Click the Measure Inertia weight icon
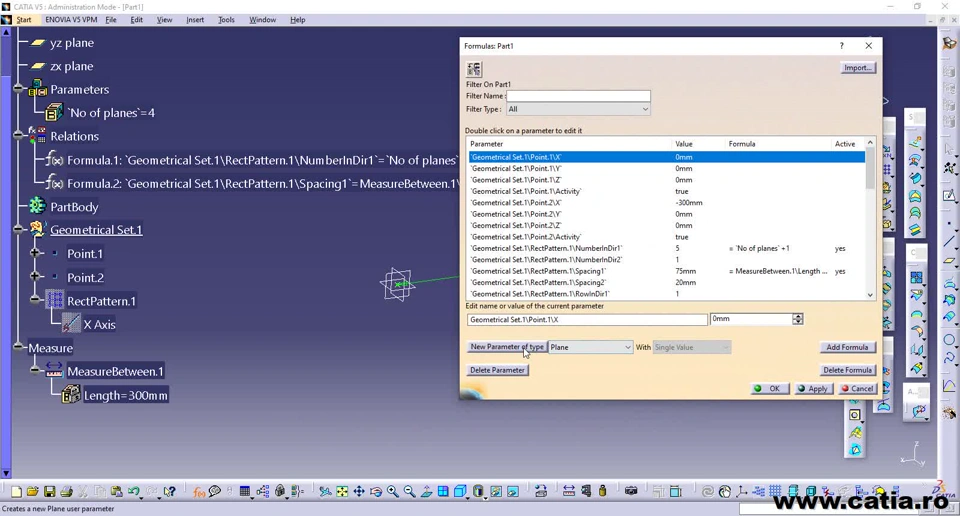The height and width of the screenshot is (516, 960). tap(602, 491)
